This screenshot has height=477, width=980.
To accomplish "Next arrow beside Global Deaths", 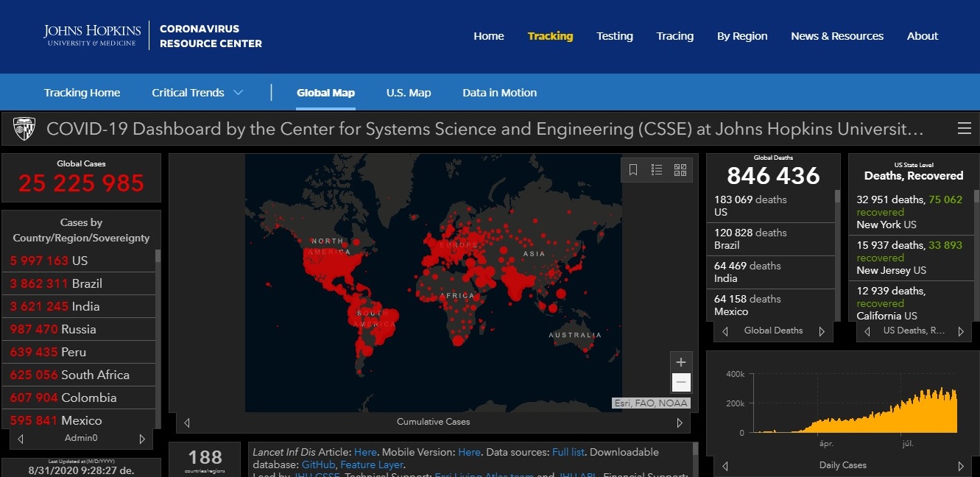I will [822, 331].
